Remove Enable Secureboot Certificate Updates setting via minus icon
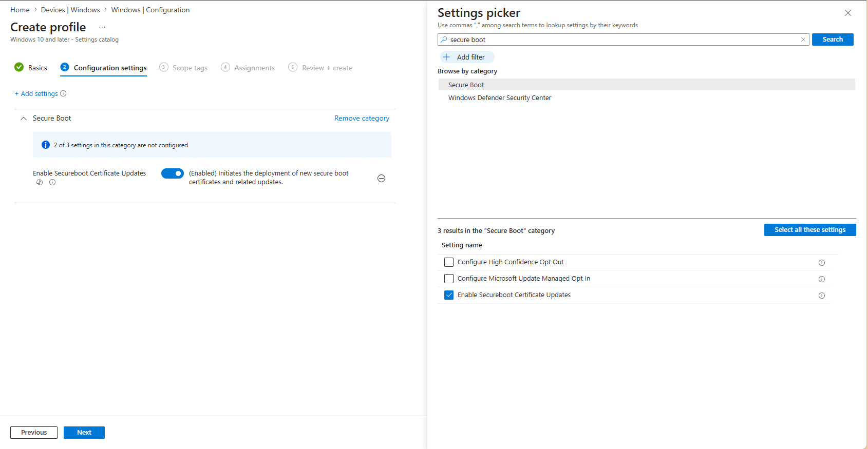The width and height of the screenshot is (868, 449). pyautogui.click(x=381, y=178)
